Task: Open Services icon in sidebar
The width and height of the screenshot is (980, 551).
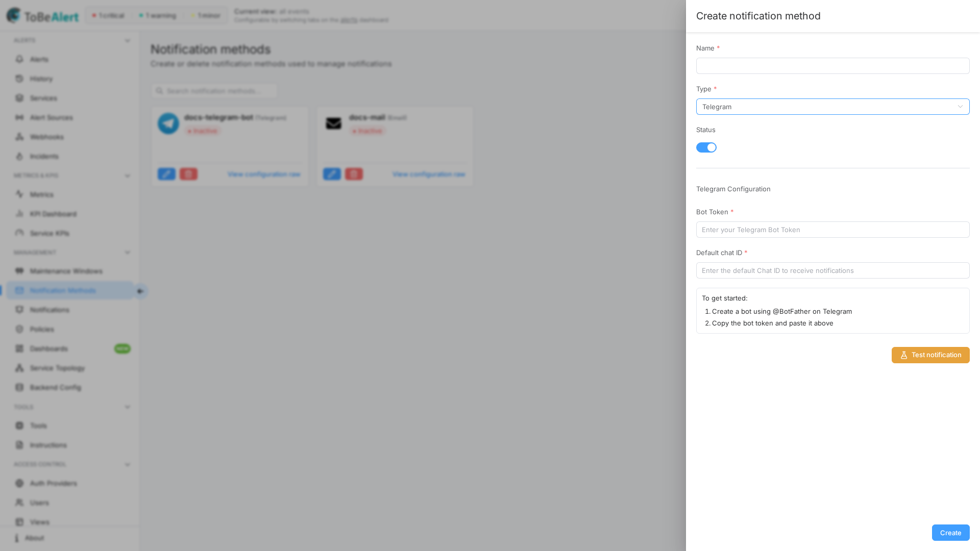Action: pyautogui.click(x=19, y=98)
